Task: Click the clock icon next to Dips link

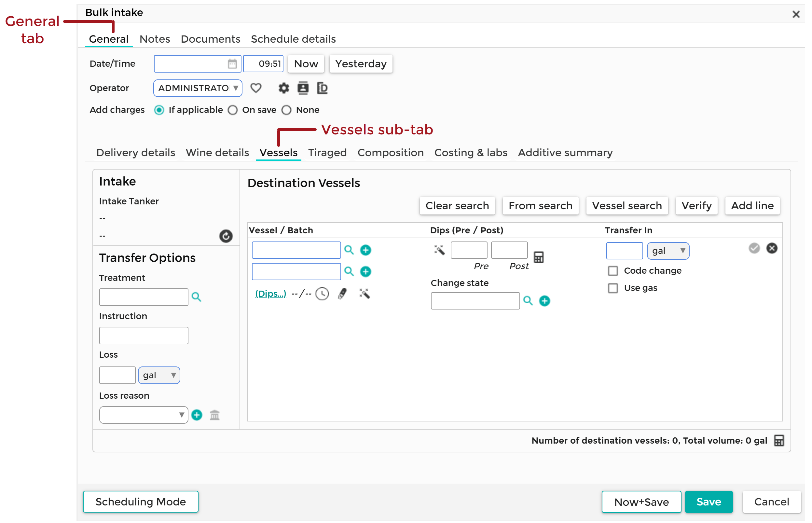Action: [x=322, y=294]
